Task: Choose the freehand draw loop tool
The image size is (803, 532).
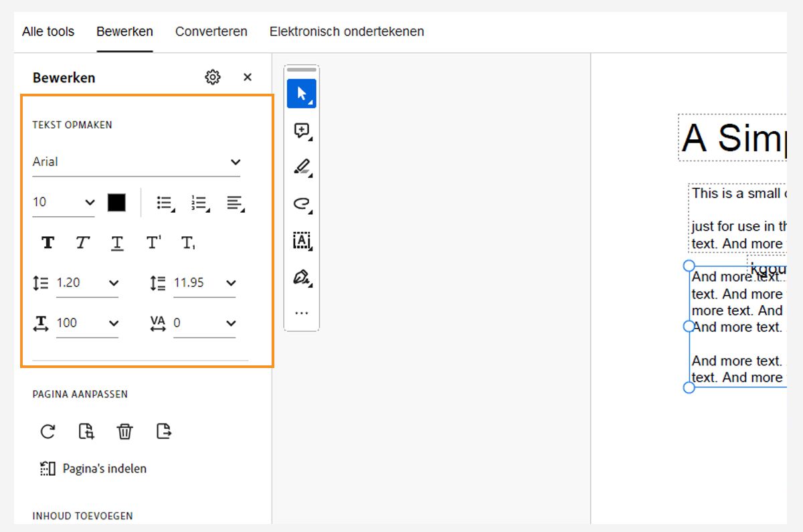Action: (301, 204)
